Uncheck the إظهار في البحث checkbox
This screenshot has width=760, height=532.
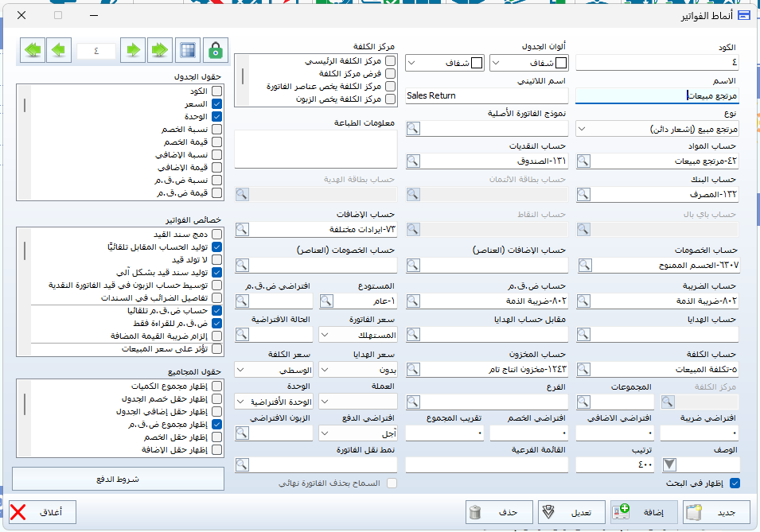[x=735, y=483]
